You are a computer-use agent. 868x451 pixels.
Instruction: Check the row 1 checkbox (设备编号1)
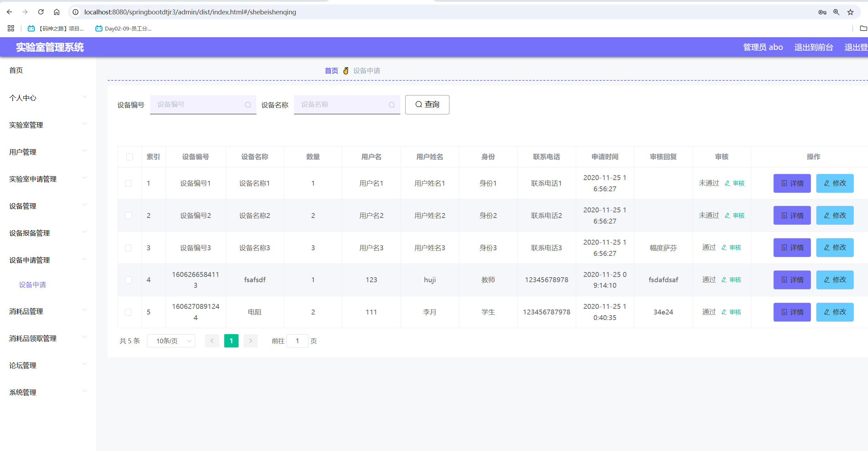click(129, 183)
